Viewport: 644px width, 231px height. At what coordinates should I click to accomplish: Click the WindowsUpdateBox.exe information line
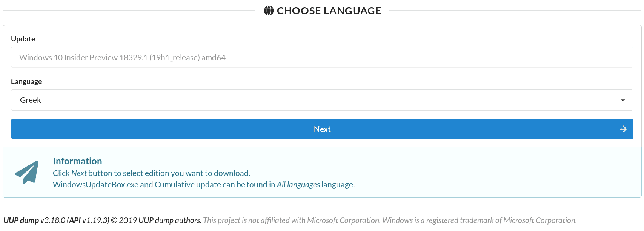[x=204, y=185]
